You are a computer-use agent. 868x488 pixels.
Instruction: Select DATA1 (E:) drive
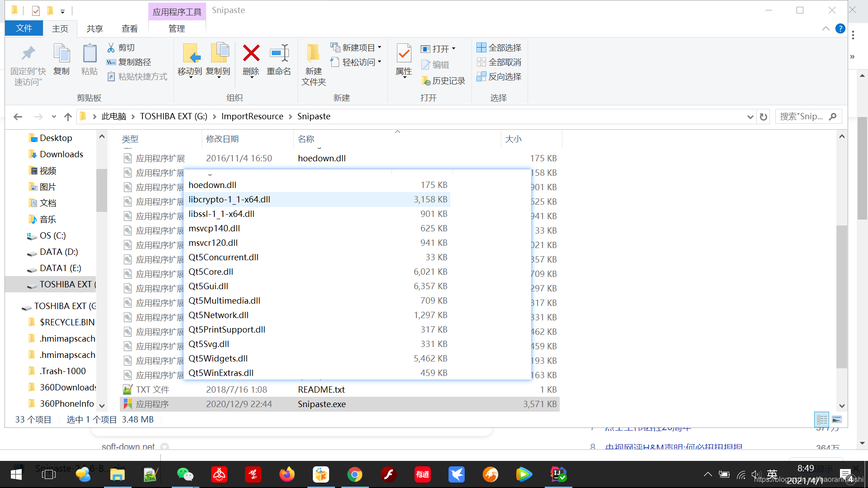[60, 268]
